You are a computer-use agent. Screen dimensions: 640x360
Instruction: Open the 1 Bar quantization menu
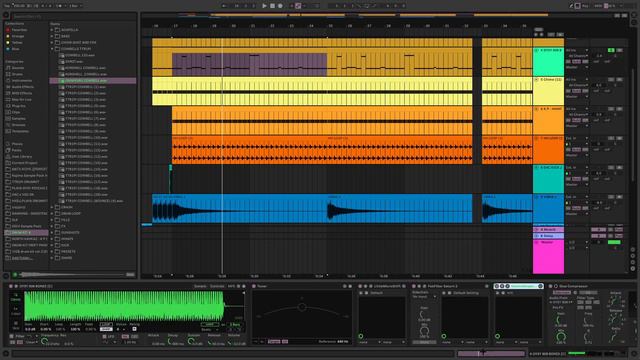[x=75, y=6]
